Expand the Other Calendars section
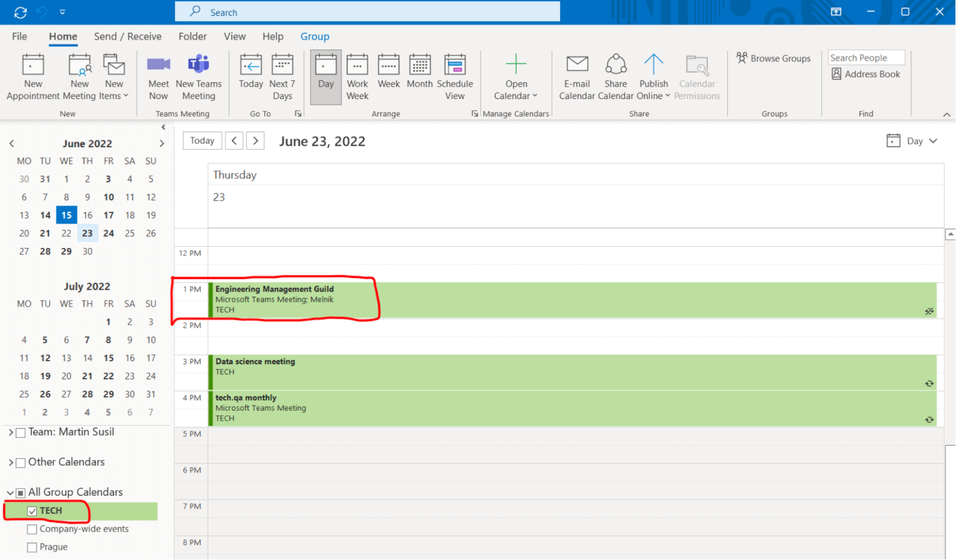 point(11,462)
